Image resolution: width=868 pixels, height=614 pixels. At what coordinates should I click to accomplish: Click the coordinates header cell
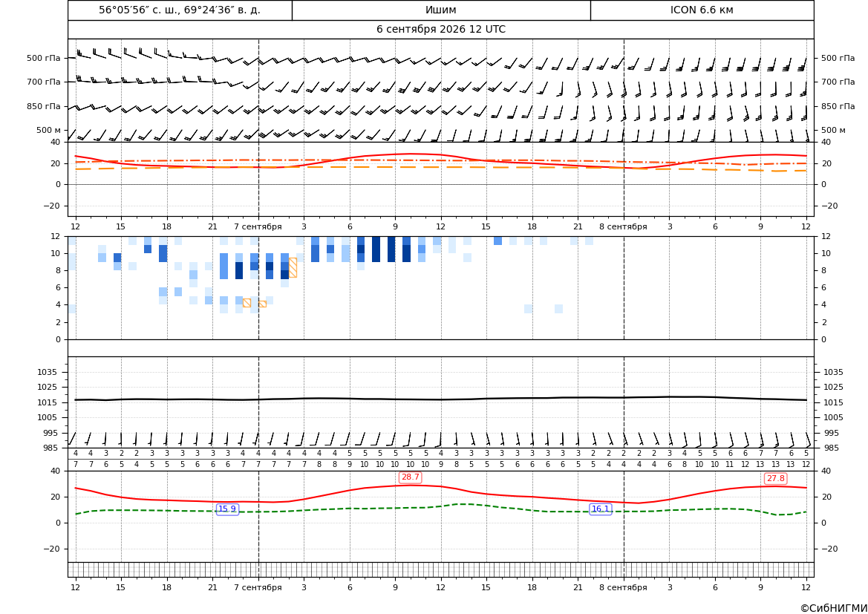coord(180,10)
